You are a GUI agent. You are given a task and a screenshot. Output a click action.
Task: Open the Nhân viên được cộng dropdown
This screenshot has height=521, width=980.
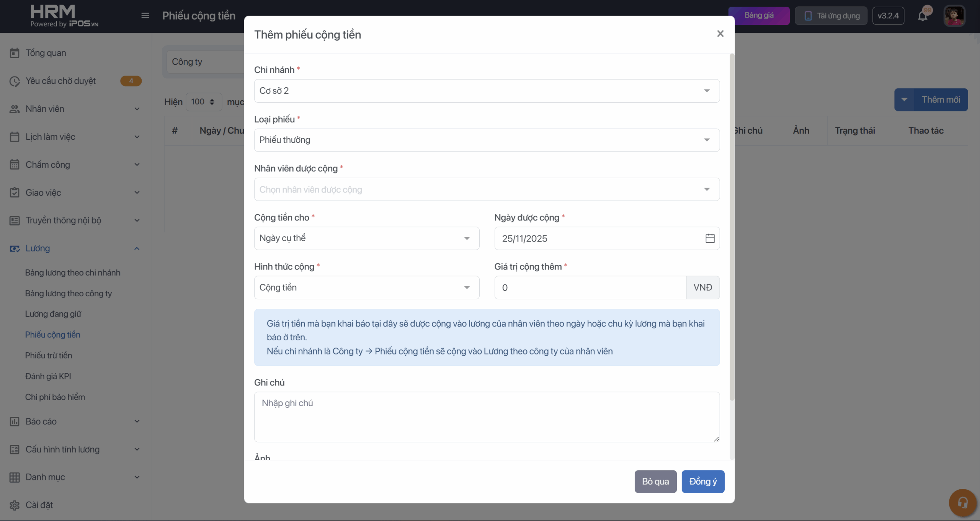[x=487, y=189]
